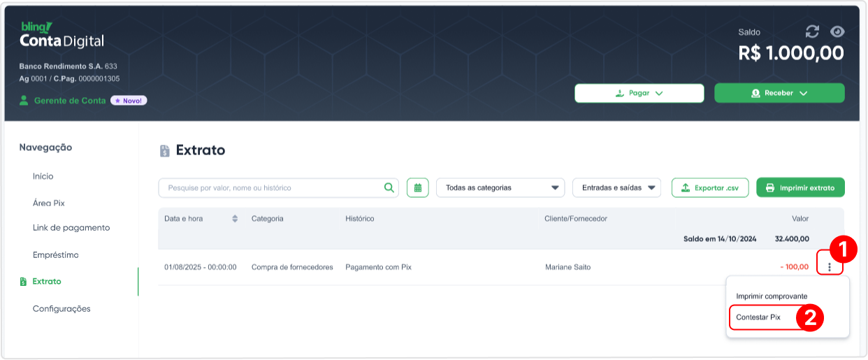Screen dimensions: 868x360
Task: Choose Imprimir comprovante from menu
Action: click(772, 296)
